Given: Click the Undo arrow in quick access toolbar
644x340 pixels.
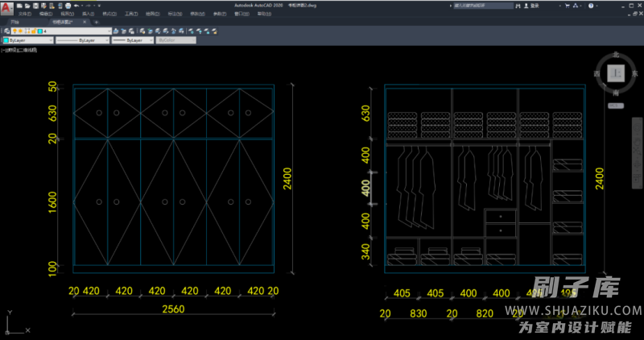Looking at the screenshot, I should click(x=76, y=5).
